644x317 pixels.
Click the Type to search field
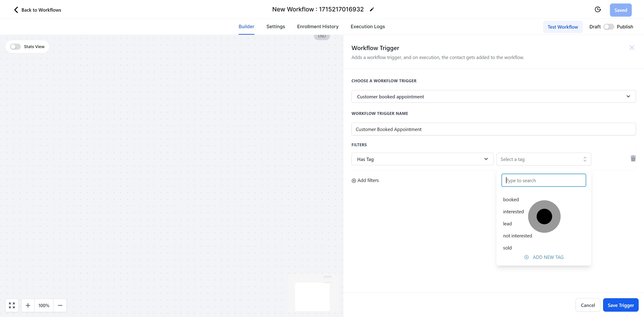point(544,180)
